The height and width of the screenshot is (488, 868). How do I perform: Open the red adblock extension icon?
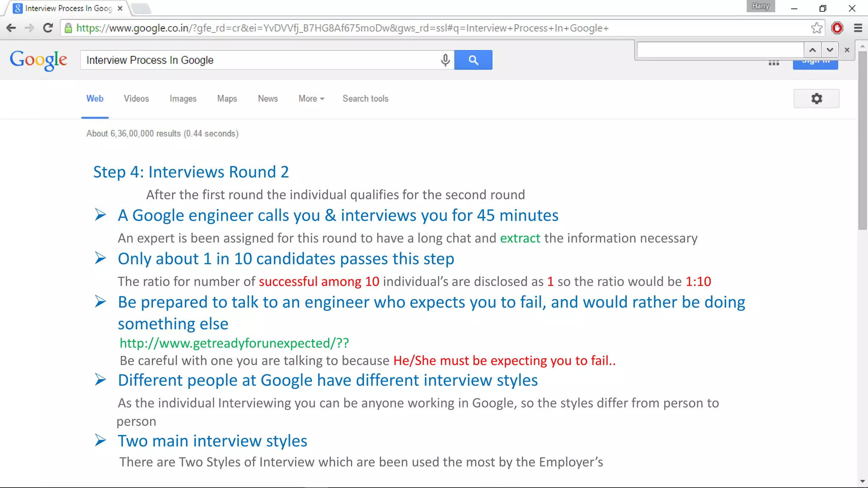pyautogui.click(x=837, y=28)
